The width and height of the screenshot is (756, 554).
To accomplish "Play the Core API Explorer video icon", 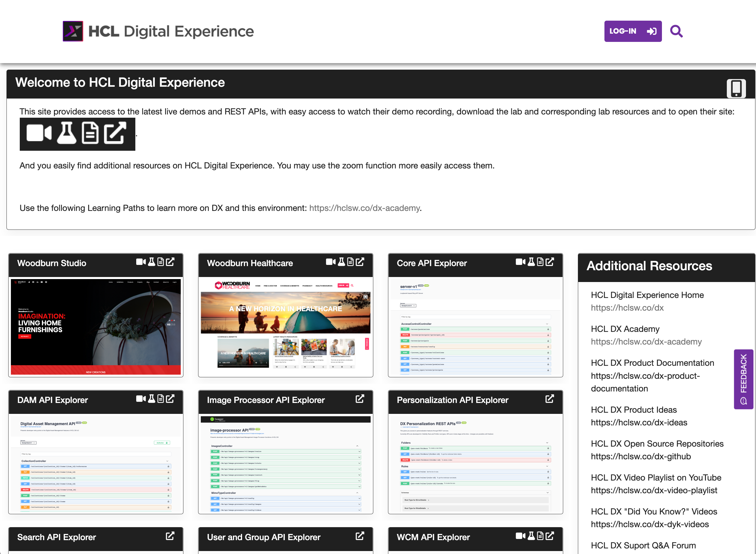I will click(520, 262).
